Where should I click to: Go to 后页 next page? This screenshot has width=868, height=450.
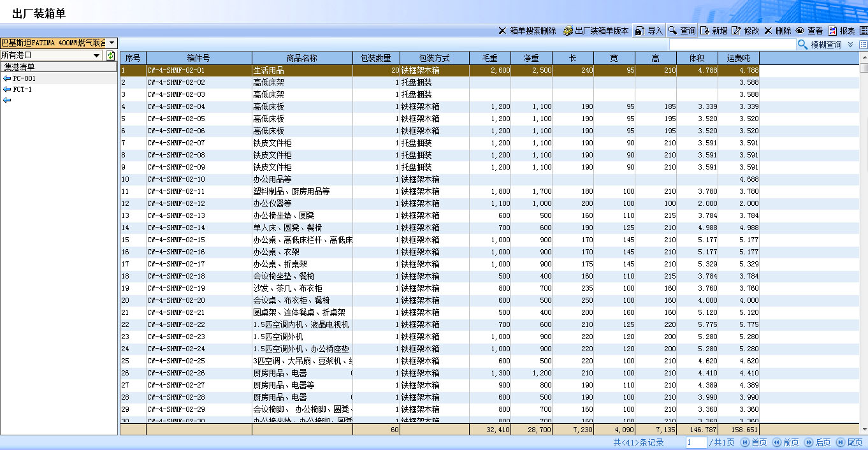[818, 442]
